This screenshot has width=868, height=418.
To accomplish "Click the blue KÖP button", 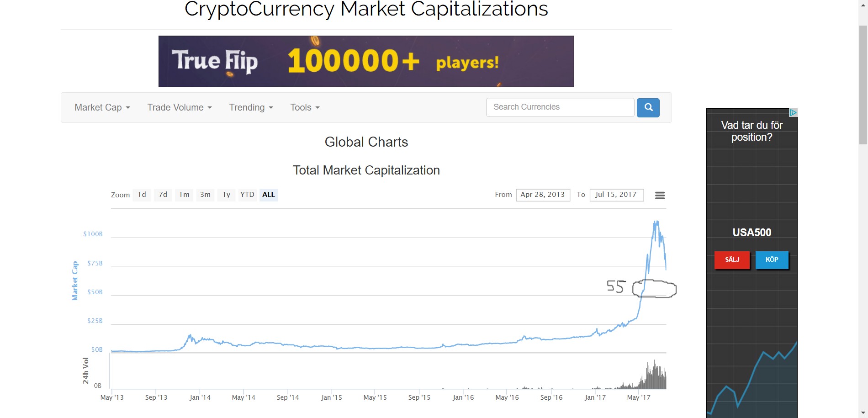I will tap(772, 260).
